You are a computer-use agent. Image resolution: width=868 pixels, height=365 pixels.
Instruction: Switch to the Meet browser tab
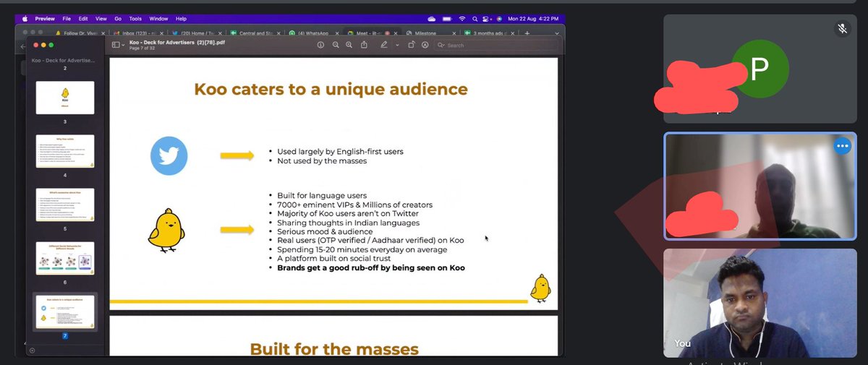coord(372,33)
